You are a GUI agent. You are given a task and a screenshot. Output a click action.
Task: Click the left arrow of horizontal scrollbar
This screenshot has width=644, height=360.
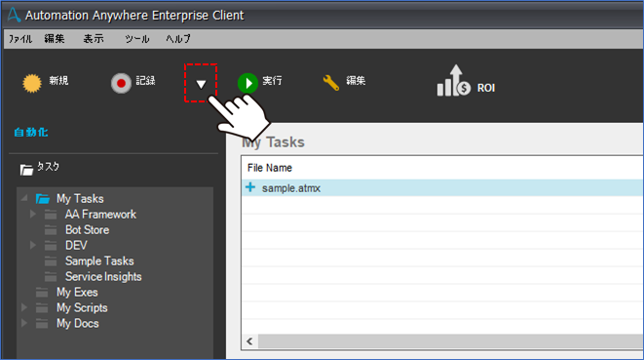click(x=249, y=341)
